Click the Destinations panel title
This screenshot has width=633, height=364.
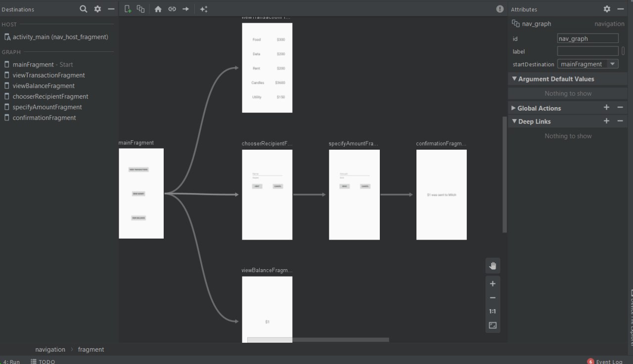tap(18, 9)
